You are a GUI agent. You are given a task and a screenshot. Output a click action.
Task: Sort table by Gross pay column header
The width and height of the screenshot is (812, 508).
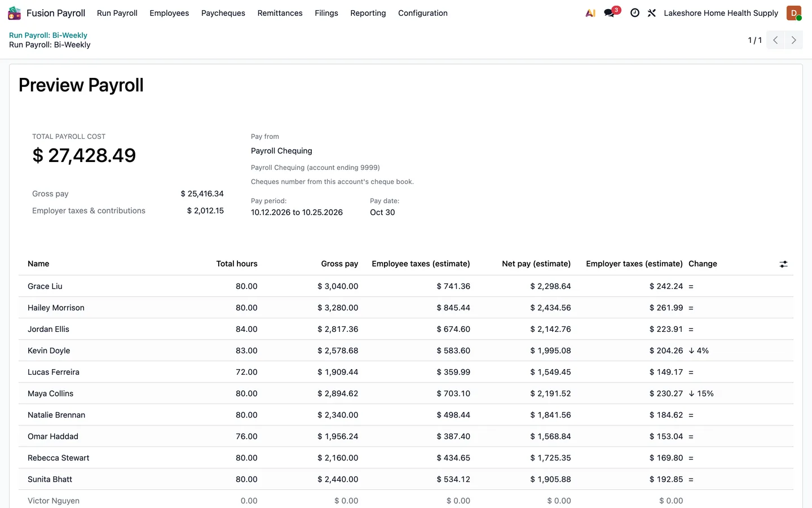coord(339,264)
